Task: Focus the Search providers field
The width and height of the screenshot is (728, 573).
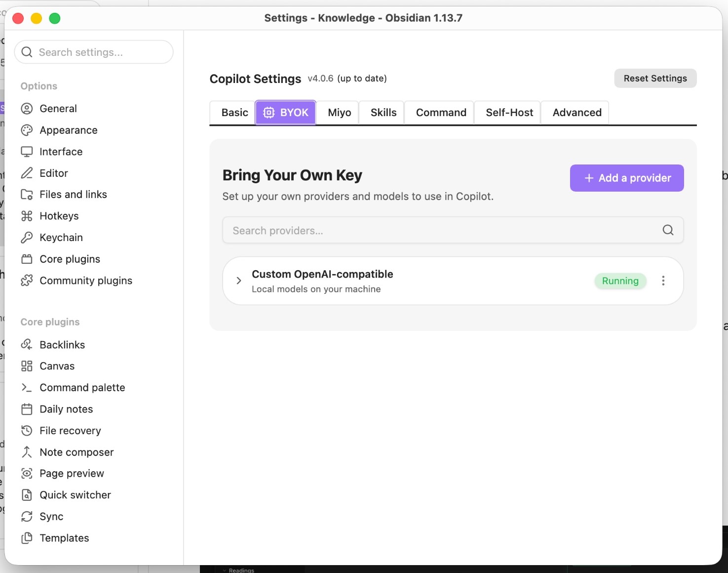Action: (x=453, y=230)
